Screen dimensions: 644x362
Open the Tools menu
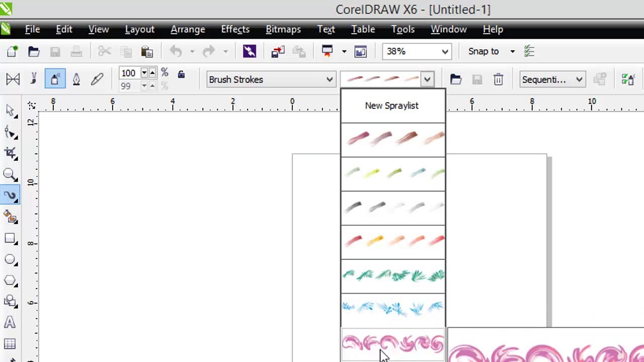[403, 29]
